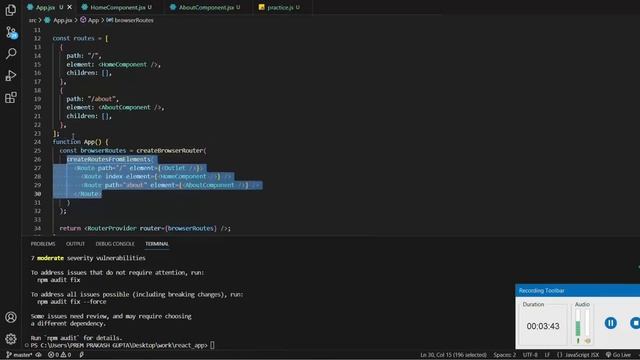
Task: Open the Explorer view in activity bar
Action: click(x=11, y=10)
